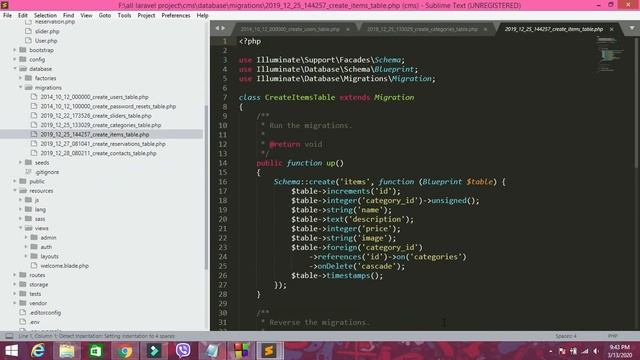
Task: Open the .gitignore file
Action: [47, 172]
